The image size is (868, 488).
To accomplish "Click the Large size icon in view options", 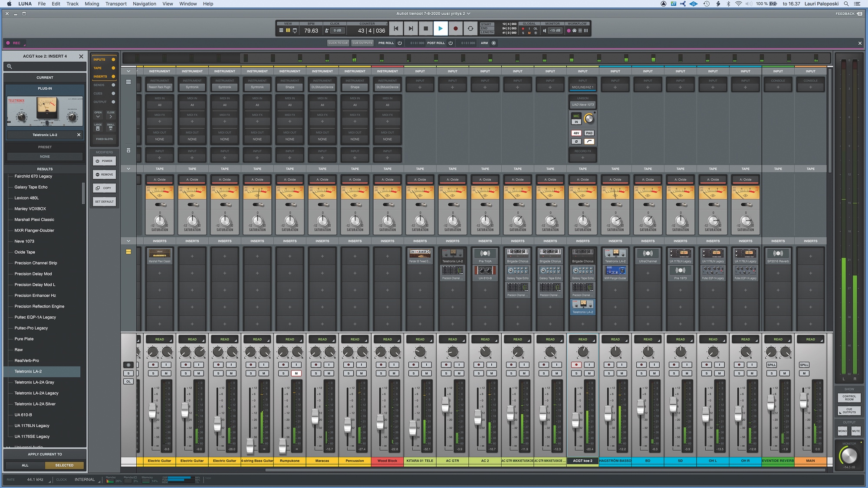I will (x=98, y=127).
